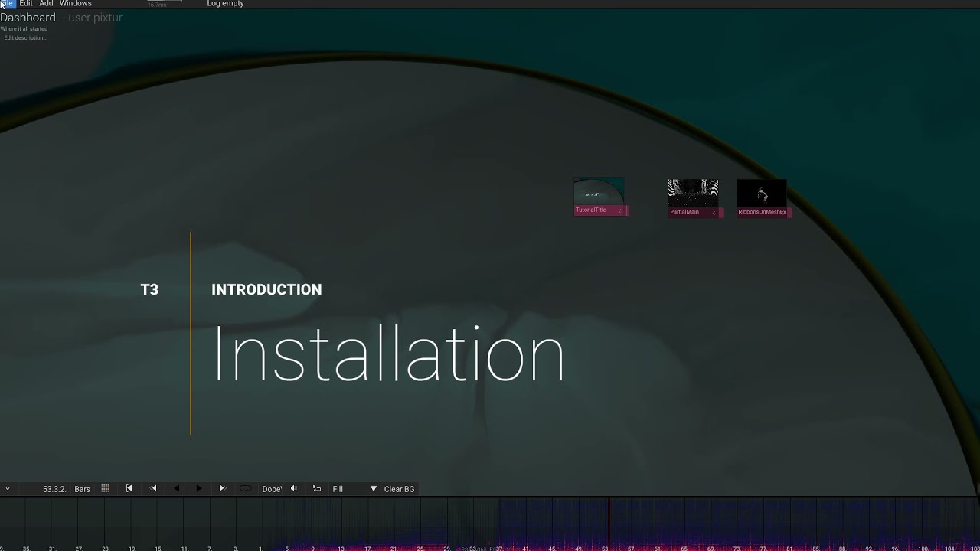This screenshot has height=551, width=980.
Task: Click the Where it all started description
Action: click(24, 29)
